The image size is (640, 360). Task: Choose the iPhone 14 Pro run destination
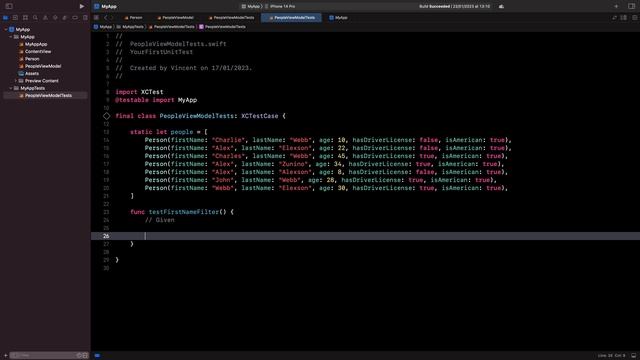coord(280,6)
